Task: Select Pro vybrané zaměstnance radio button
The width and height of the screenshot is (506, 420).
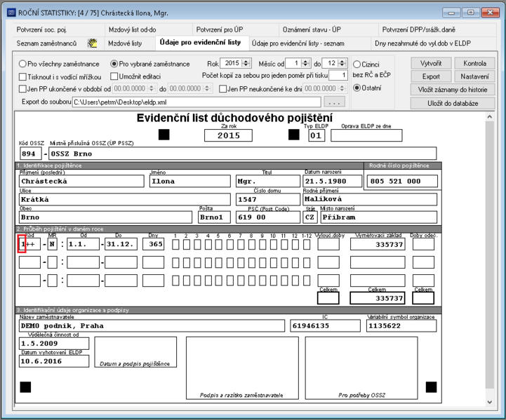Action: 114,64
